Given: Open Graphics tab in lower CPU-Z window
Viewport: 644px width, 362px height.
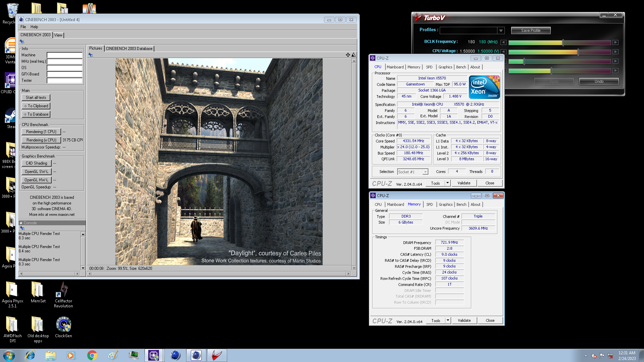Looking at the screenshot, I should [446, 204].
